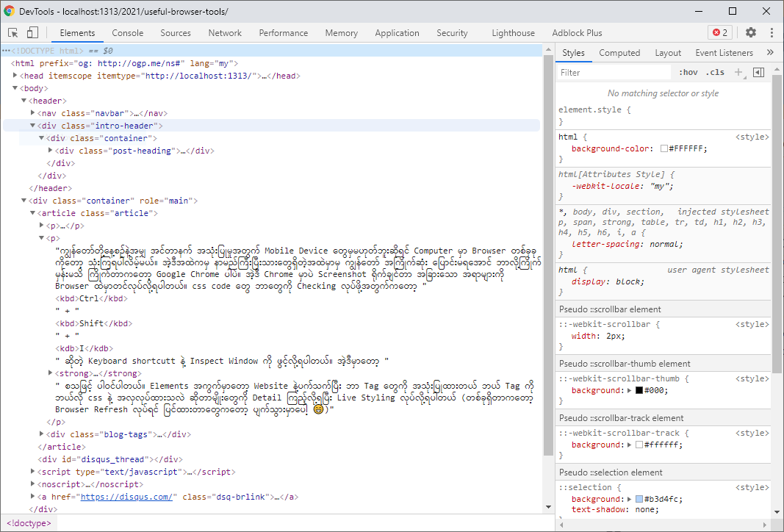The image size is (784, 532).
Task: Select the Styles pane tab
Action: 573,52
